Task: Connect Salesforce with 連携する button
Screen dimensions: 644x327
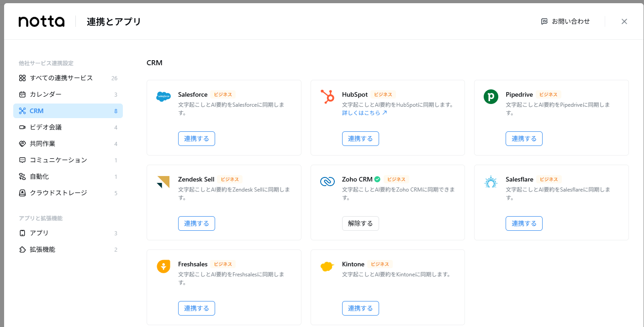Action: click(x=196, y=139)
